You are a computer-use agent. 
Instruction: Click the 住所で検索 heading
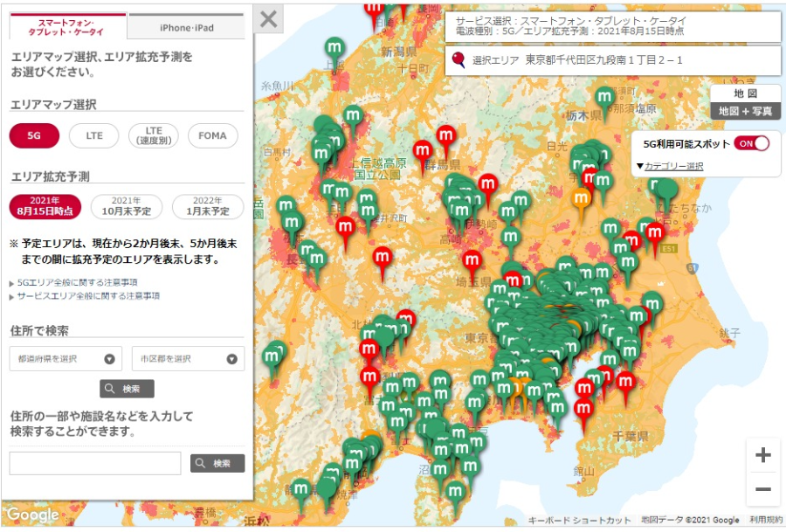39,331
